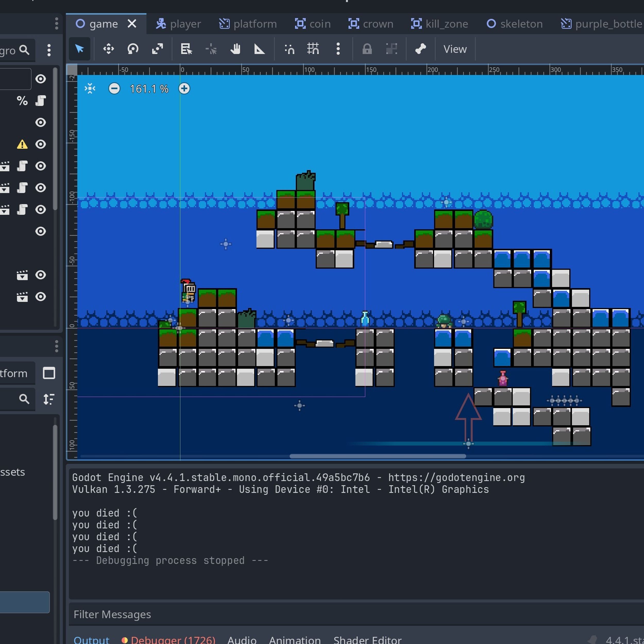Image resolution: width=644 pixels, height=644 pixels.
Task: Center the view with zoom-reset icon
Action: coord(90,89)
